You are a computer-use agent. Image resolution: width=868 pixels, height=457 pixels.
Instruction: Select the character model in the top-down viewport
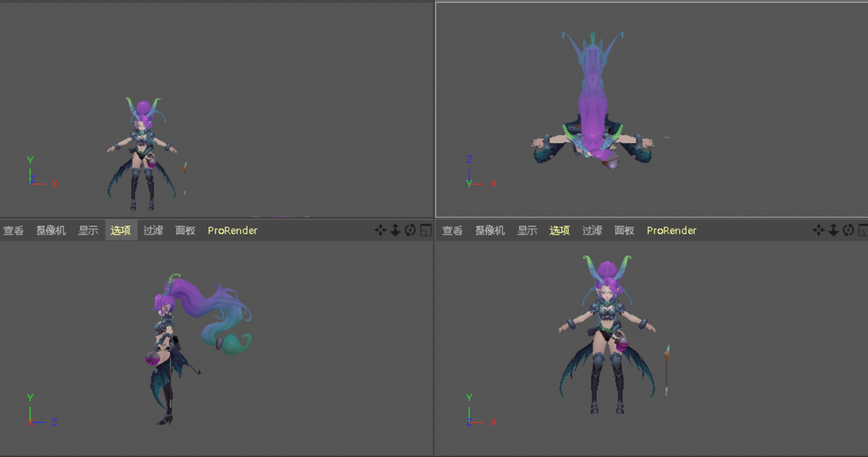(x=592, y=100)
